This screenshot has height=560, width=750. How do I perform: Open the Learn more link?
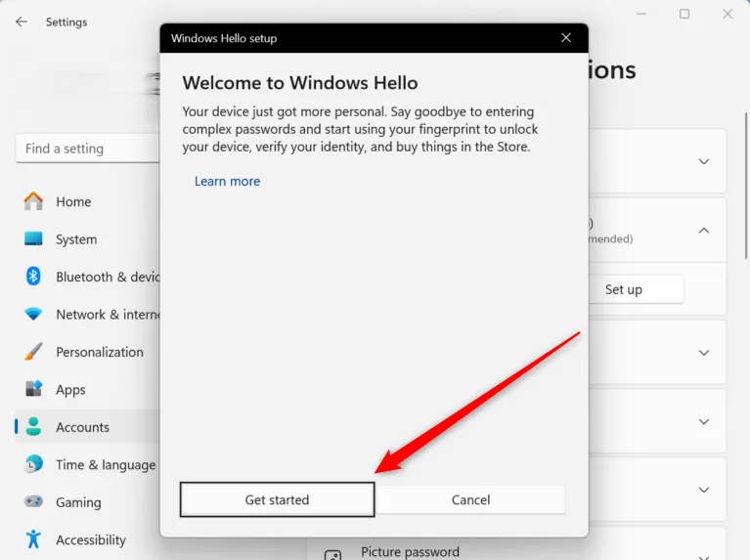227,181
